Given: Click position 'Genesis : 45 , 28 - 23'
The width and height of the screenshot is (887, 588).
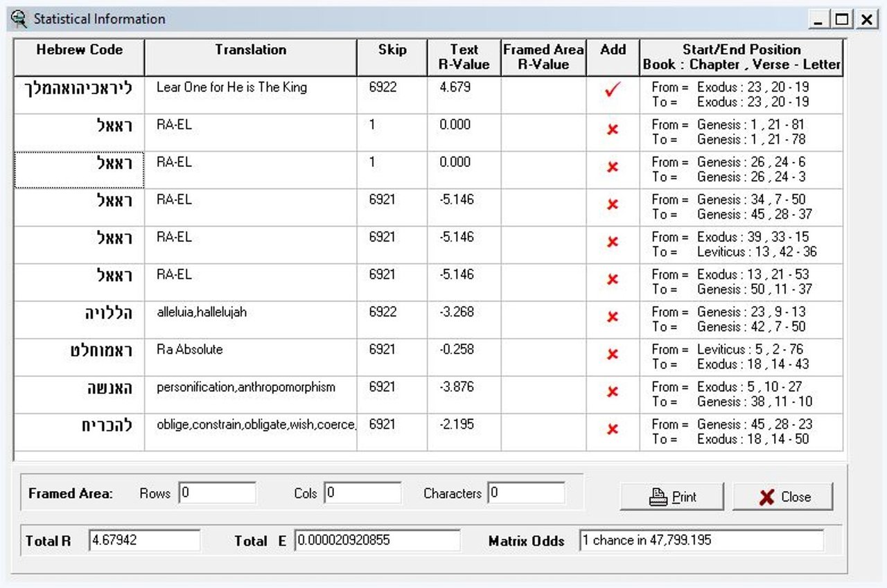Looking at the screenshot, I should click(755, 424).
